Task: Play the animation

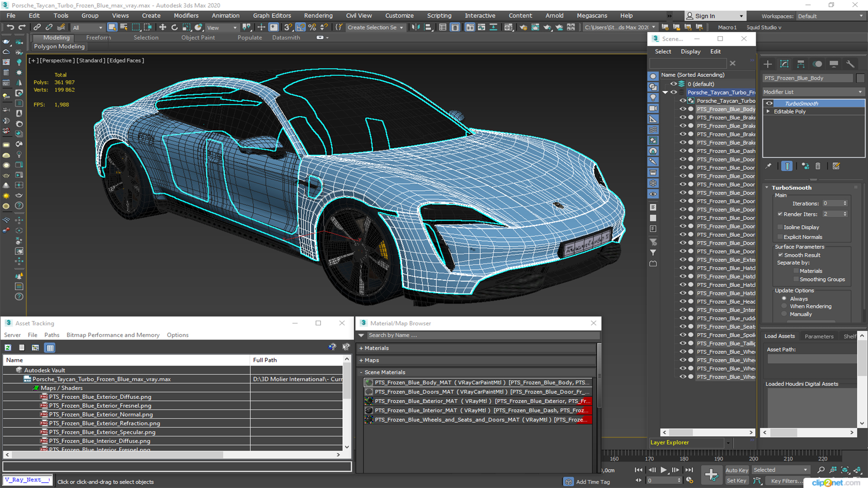Action: pyautogui.click(x=664, y=470)
